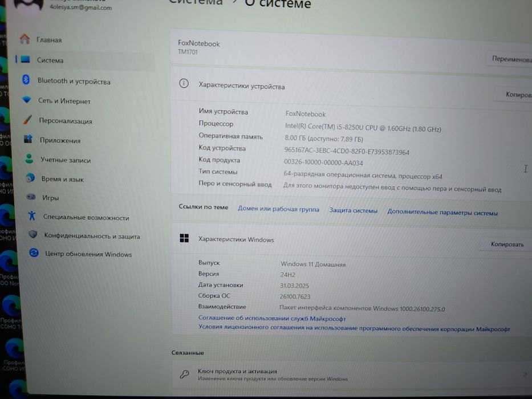The image size is (532, 399).
Task: Open Защита системы link
Action: pyautogui.click(x=353, y=210)
